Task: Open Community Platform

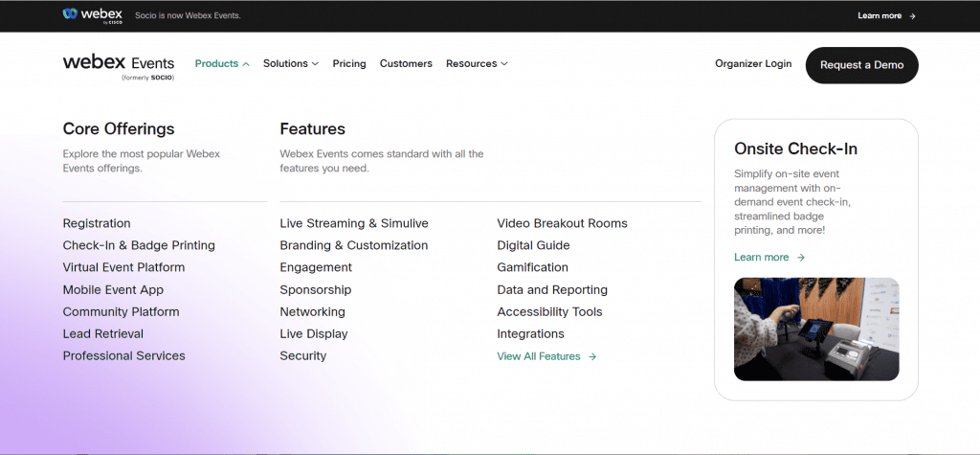Action: pyautogui.click(x=122, y=311)
